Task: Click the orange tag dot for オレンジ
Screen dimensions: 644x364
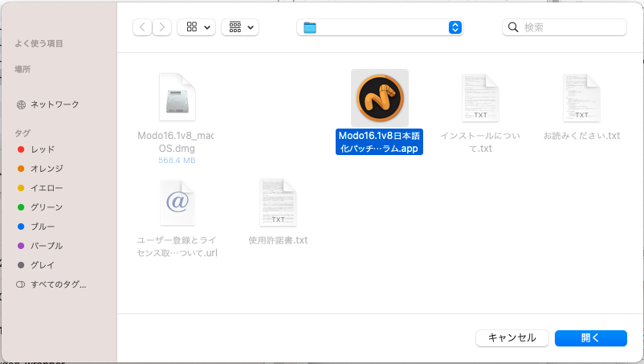Action: 21,169
